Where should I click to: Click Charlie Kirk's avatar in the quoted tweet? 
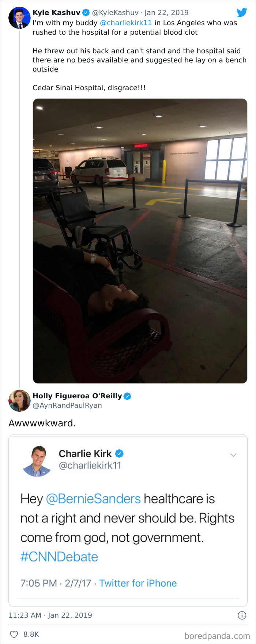pos(37,461)
